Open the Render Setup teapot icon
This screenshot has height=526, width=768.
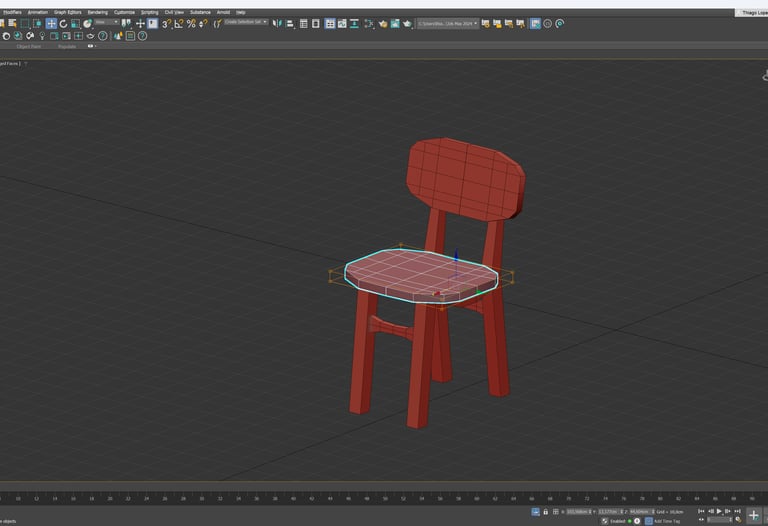click(x=382, y=23)
